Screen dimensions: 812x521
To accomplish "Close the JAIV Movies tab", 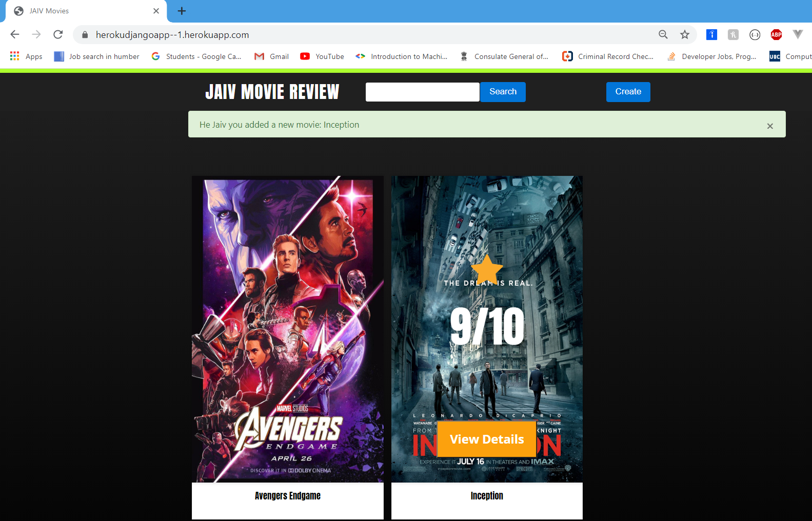I will pyautogui.click(x=156, y=11).
